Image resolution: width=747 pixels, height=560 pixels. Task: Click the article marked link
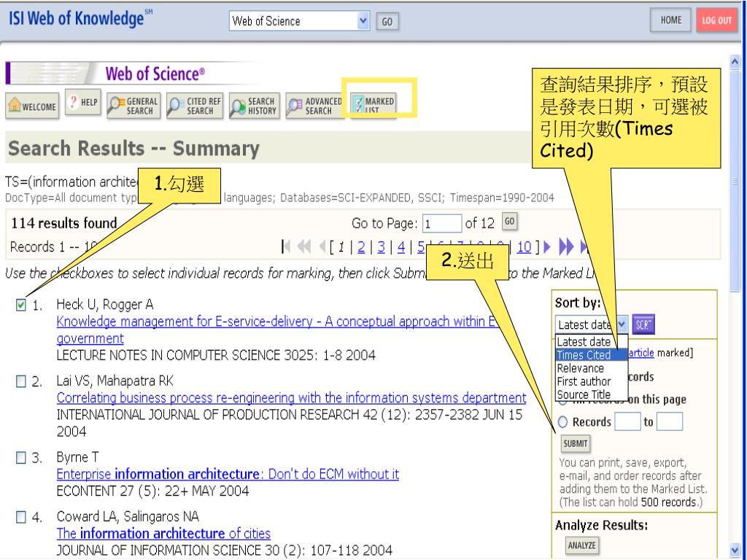tap(640, 353)
